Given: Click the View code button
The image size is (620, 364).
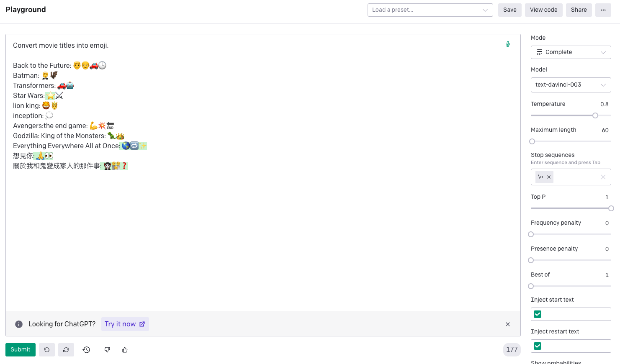Looking at the screenshot, I should 544,10.
